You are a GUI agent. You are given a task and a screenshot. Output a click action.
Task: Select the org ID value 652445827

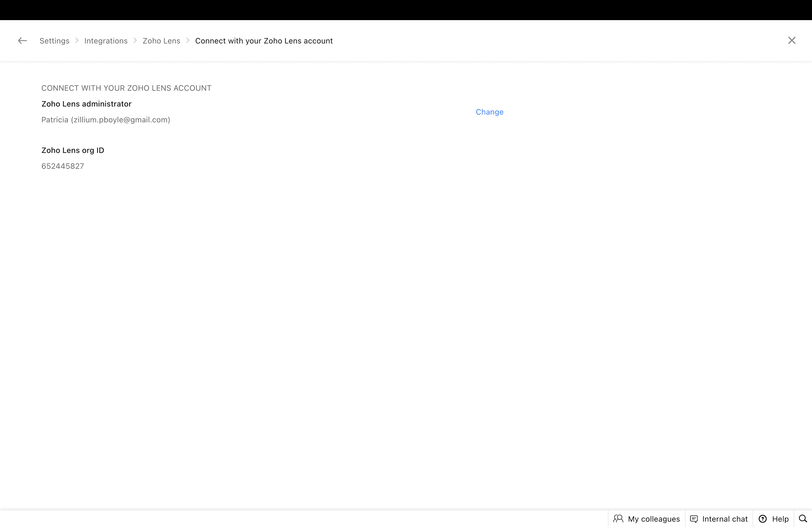coord(63,166)
